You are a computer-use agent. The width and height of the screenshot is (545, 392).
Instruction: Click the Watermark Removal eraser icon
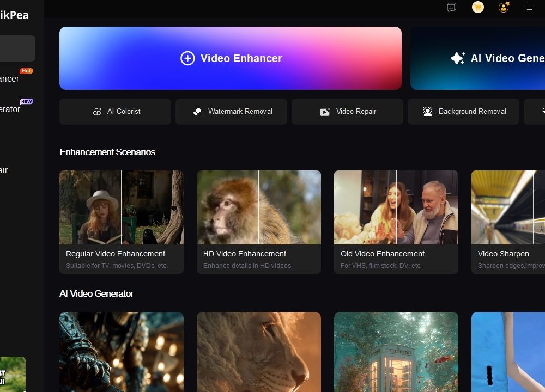pyautogui.click(x=197, y=112)
